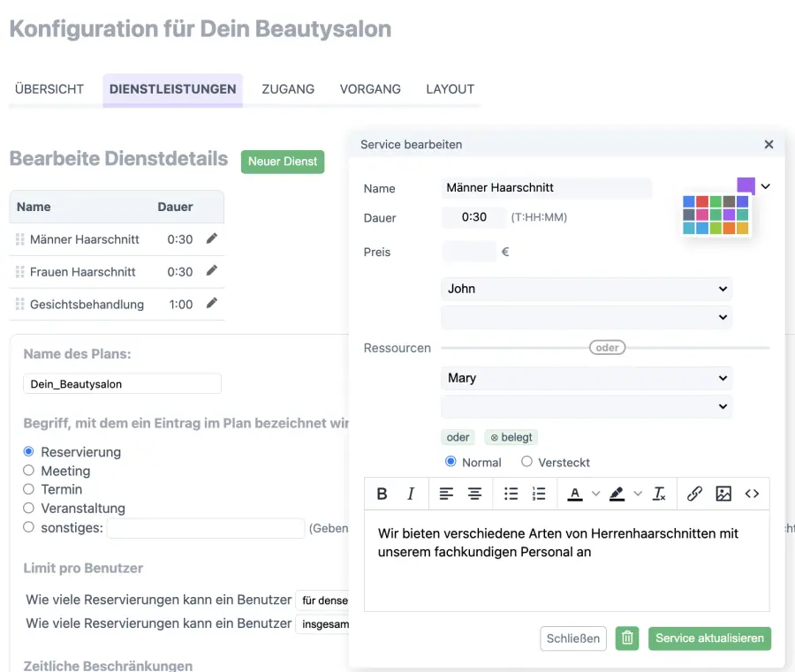Select the Versteckt radio button
The height and width of the screenshot is (672, 795).
pos(527,461)
